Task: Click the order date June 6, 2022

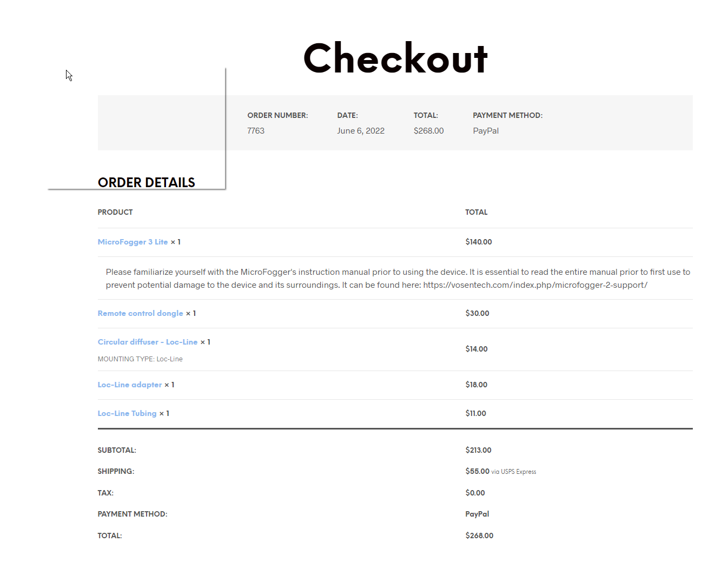Action: click(x=361, y=131)
